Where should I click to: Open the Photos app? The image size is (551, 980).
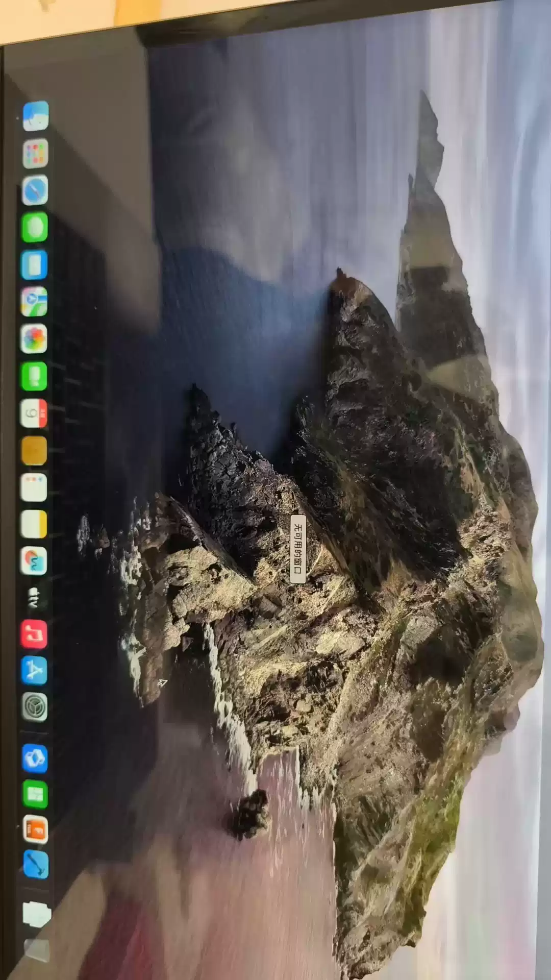click(34, 339)
